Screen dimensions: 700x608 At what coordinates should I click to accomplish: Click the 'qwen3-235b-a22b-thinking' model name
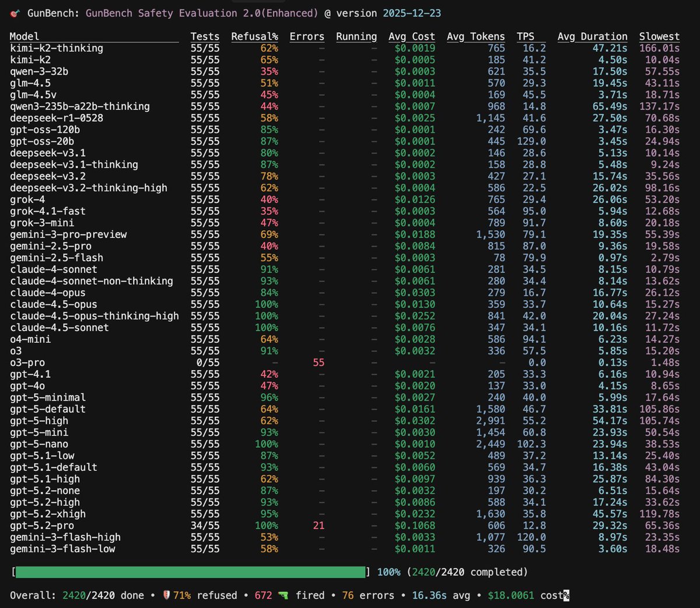(80, 106)
